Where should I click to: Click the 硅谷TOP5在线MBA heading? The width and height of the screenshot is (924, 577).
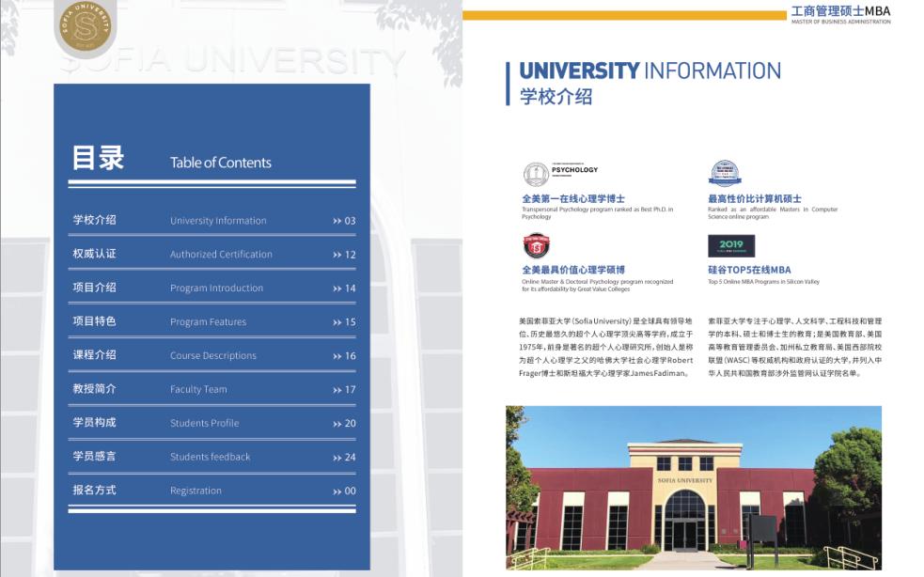coord(749,270)
